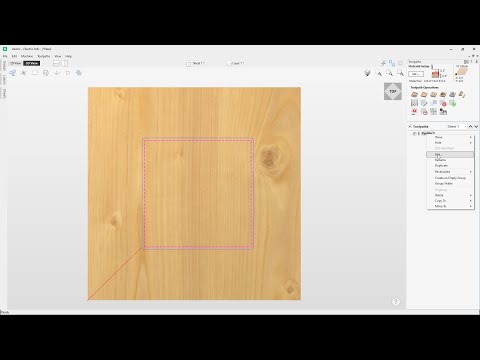Click the red icon in the bottom Toolpath Operations row
Image resolution: width=480 pixels, height=360 pixels.
tap(414, 112)
